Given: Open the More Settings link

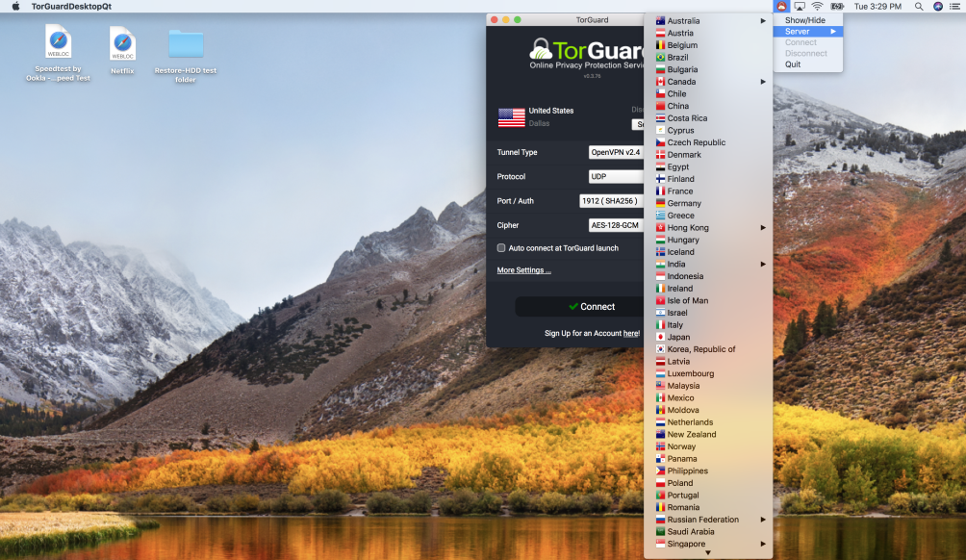Looking at the screenshot, I should click(523, 270).
